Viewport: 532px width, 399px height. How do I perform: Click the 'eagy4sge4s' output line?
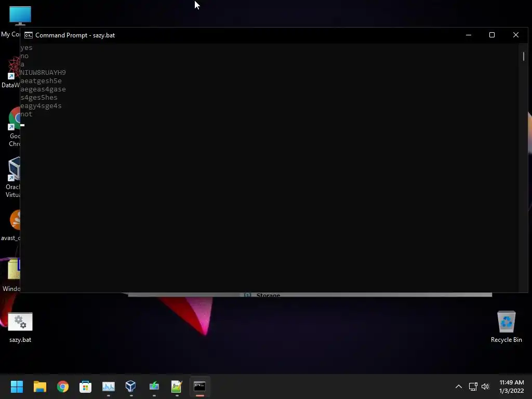point(41,106)
